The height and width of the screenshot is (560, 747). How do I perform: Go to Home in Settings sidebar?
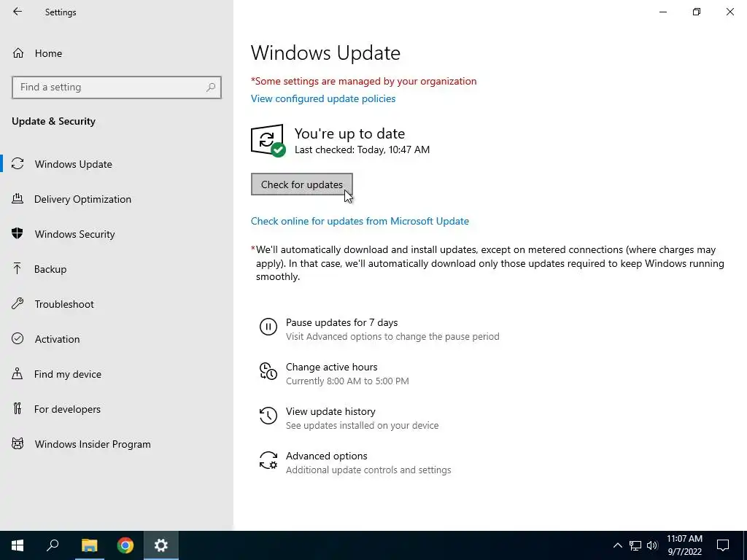pyautogui.click(x=117, y=52)
